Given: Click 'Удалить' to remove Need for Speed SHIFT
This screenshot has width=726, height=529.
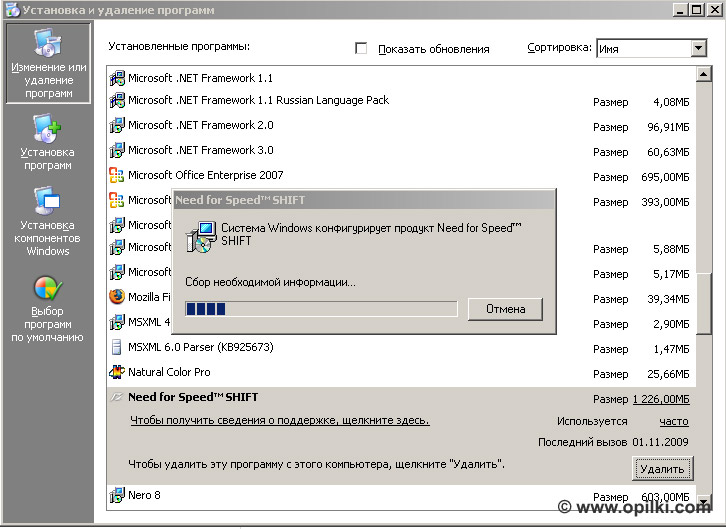Looking at the screenshot, I should [x=662, y=469].
